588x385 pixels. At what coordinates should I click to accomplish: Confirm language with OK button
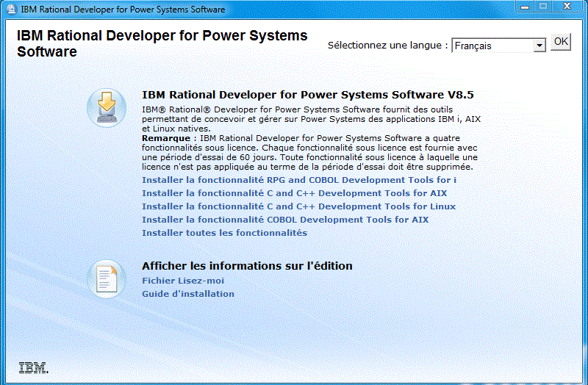point(561,42)
